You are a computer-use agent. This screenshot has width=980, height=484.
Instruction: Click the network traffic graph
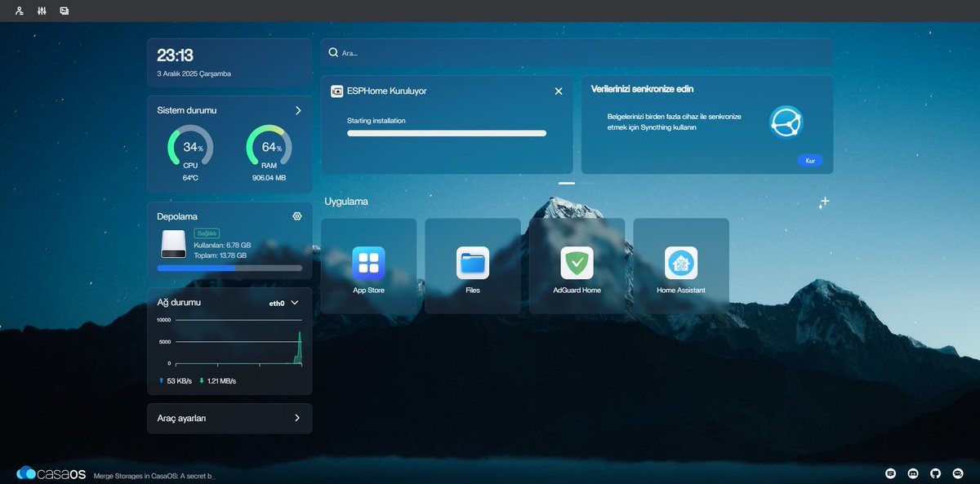pyautogui.click(x=229, y=341)
